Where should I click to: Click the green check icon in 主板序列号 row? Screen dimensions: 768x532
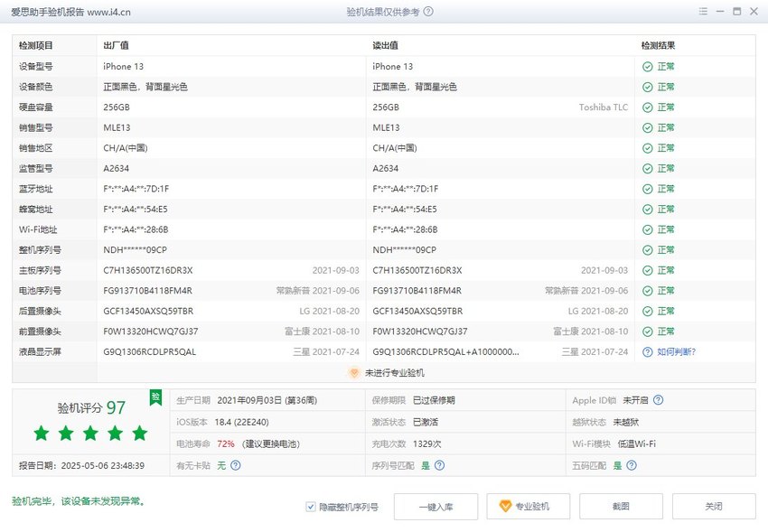648,270
